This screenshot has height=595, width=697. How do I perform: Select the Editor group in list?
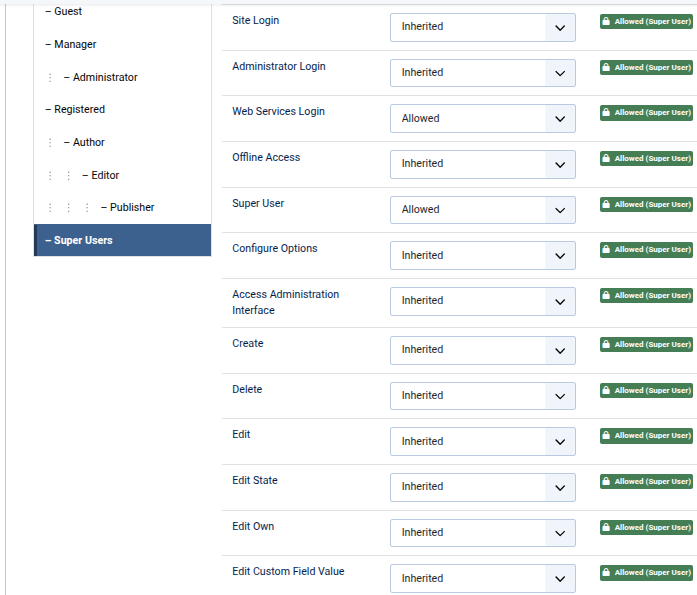(x=105, y=175)
